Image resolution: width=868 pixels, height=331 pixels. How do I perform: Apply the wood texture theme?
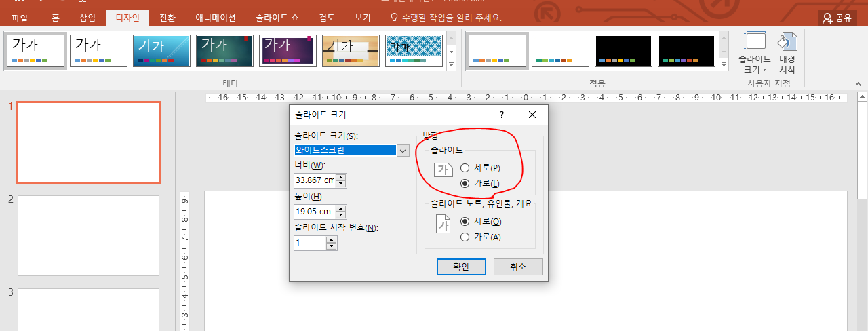point(351,51)
